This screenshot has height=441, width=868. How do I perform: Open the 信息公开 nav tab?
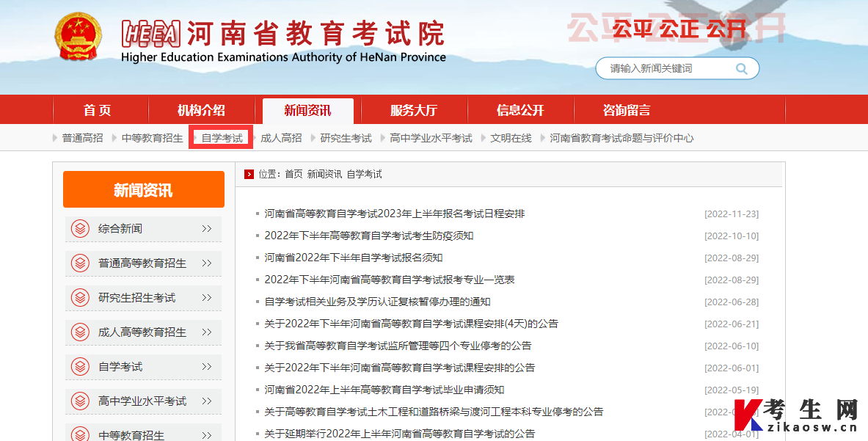click(520, 110)
